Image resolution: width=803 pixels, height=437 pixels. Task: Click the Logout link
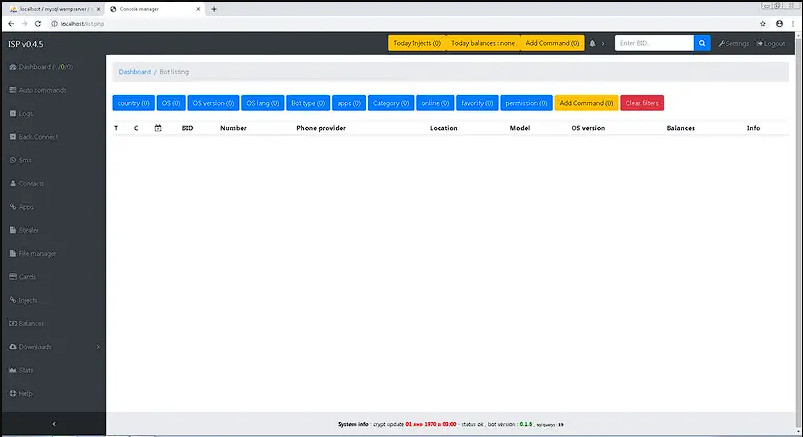771,44
